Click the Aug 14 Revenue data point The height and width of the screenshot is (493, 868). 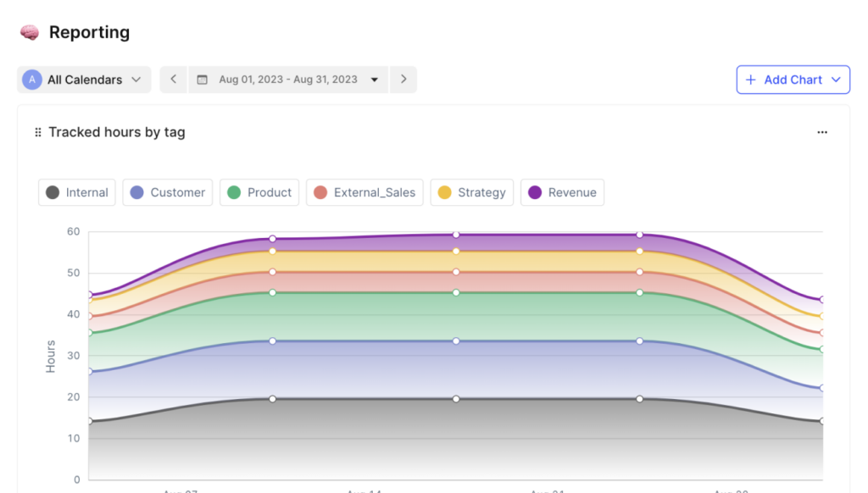[x=456, y=235]
